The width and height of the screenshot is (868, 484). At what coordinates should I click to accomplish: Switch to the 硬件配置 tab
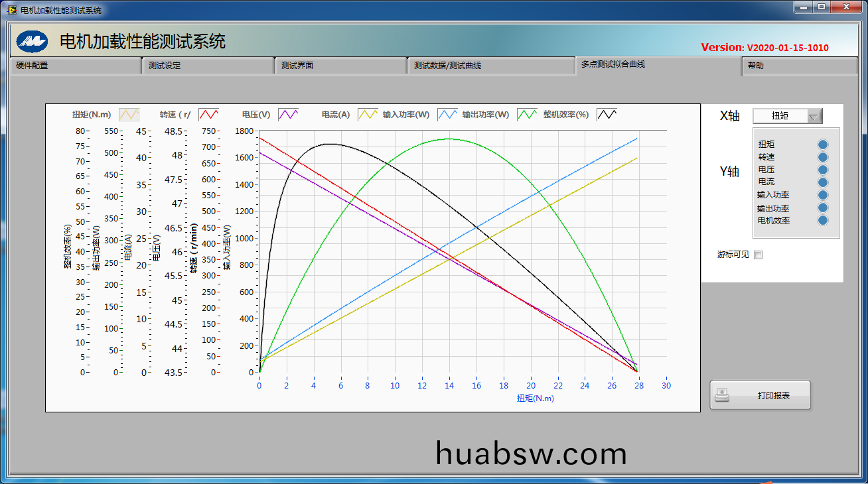tap(74, 66)
